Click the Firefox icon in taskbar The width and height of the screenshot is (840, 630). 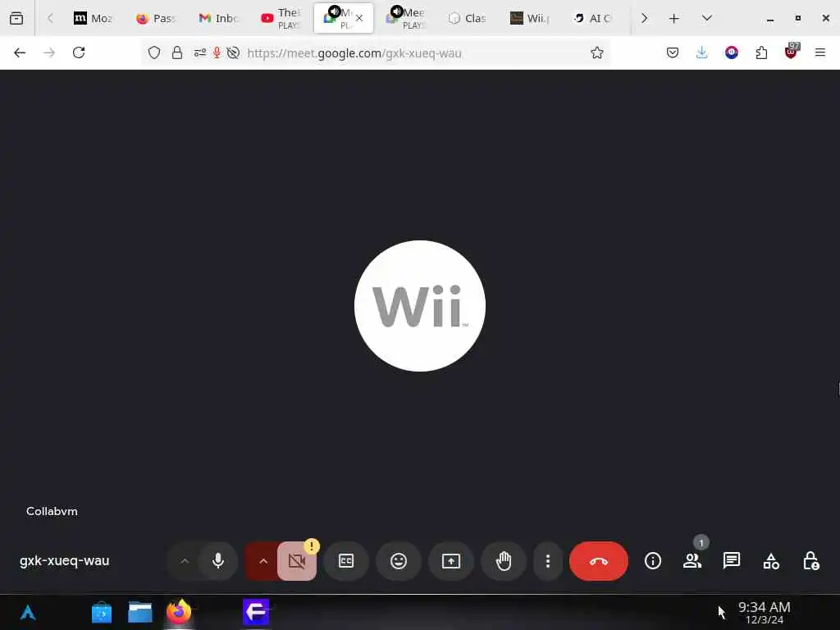point(179,612)
